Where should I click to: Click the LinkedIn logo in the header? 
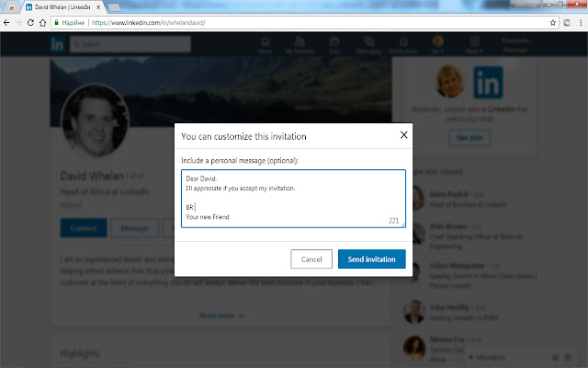pos(57,44)
